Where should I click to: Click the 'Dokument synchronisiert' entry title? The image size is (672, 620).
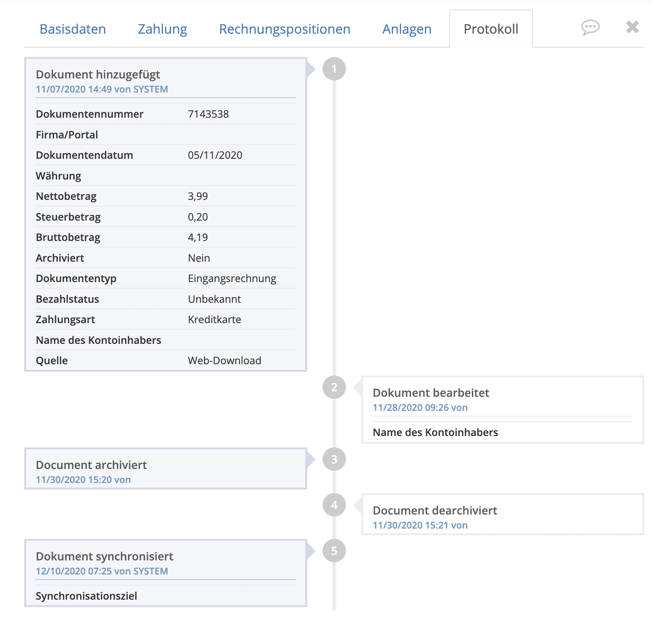pyautogui.click(x=105, y=556)
